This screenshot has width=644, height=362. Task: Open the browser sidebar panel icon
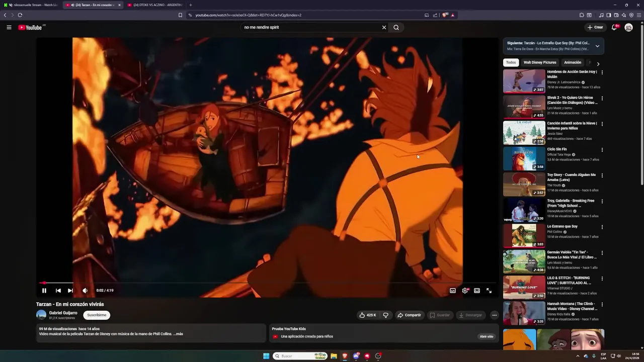[608, 15]
